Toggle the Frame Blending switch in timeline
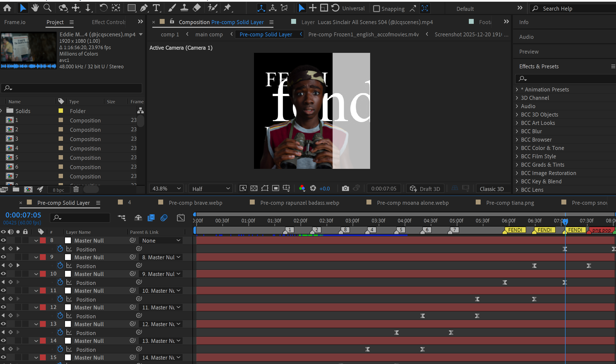The height and width of the screenshot is (364, 616). click(x=151, y=218)
